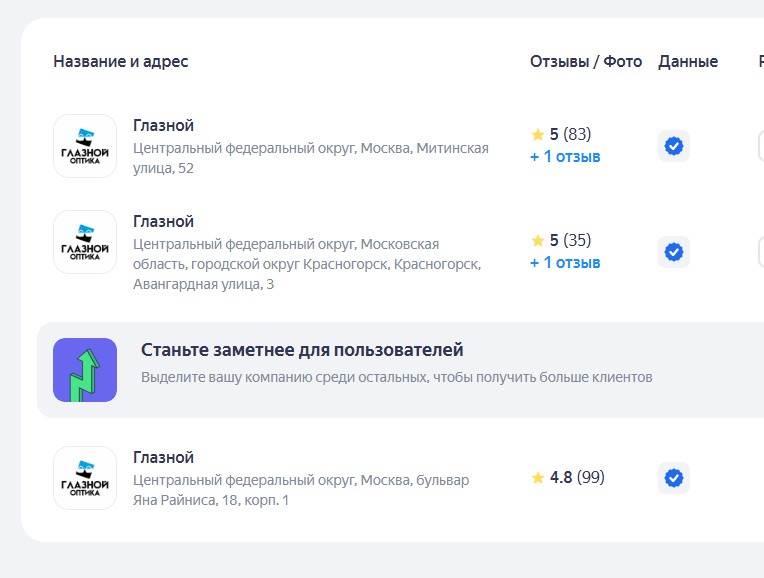The height and width of the screenshot is (578, 764).
Task: Open '+ 1 отзыв' link for Митинская улица
Action: click(x=565, y=157)
